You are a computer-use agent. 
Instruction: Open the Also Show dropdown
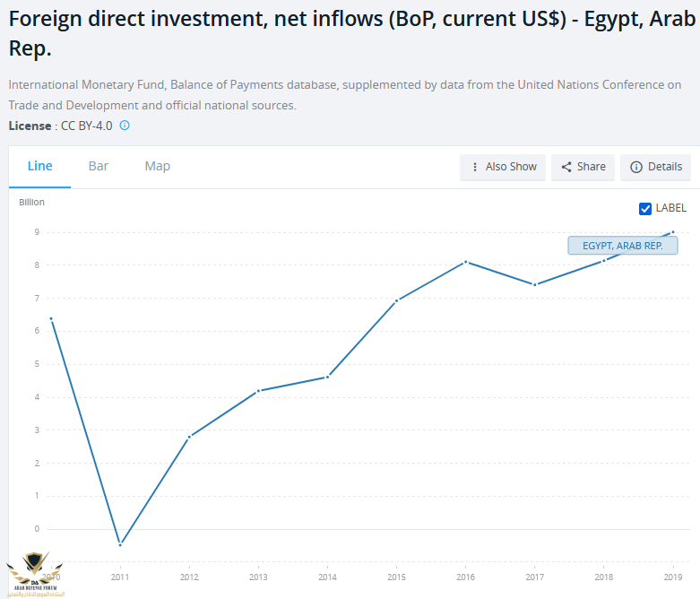503,167
